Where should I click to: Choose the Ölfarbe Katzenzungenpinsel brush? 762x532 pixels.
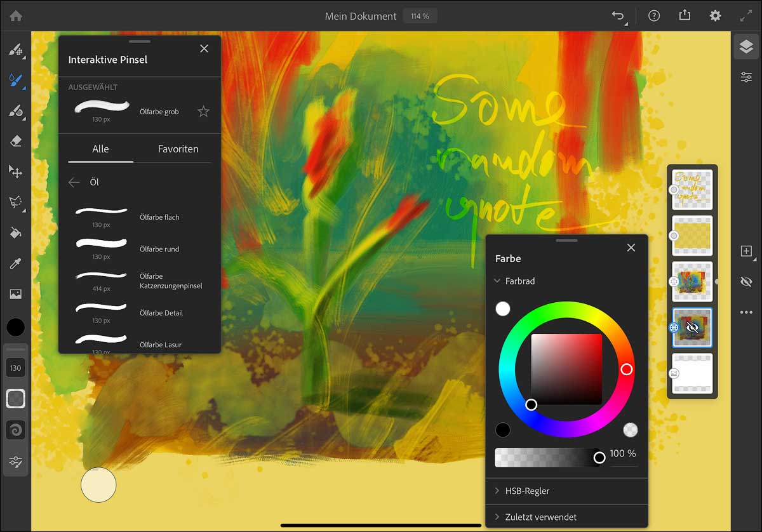[x=140, y=281]
